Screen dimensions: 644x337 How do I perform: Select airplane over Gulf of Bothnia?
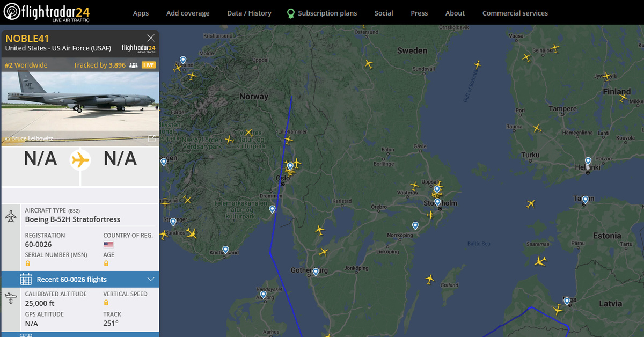[x=477, y=64]
